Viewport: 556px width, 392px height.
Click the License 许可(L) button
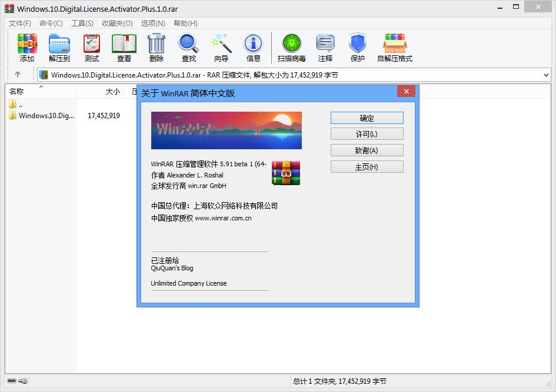tap(367, 134)
